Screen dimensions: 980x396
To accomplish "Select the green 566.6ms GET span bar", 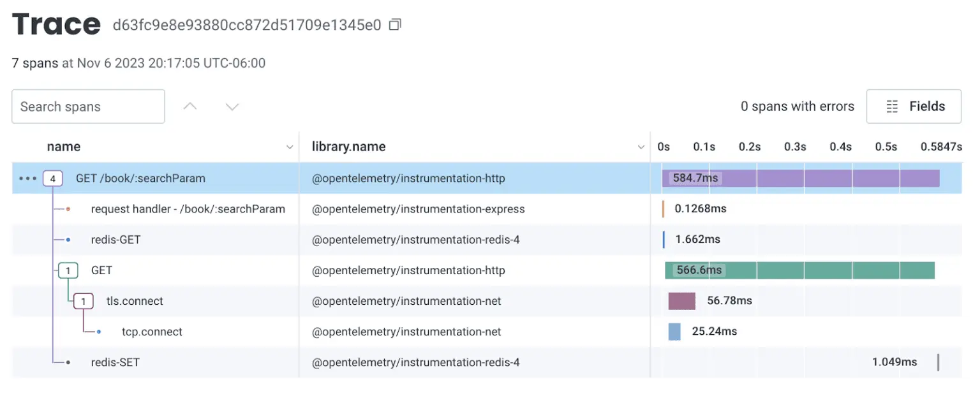I will (829, 270).
